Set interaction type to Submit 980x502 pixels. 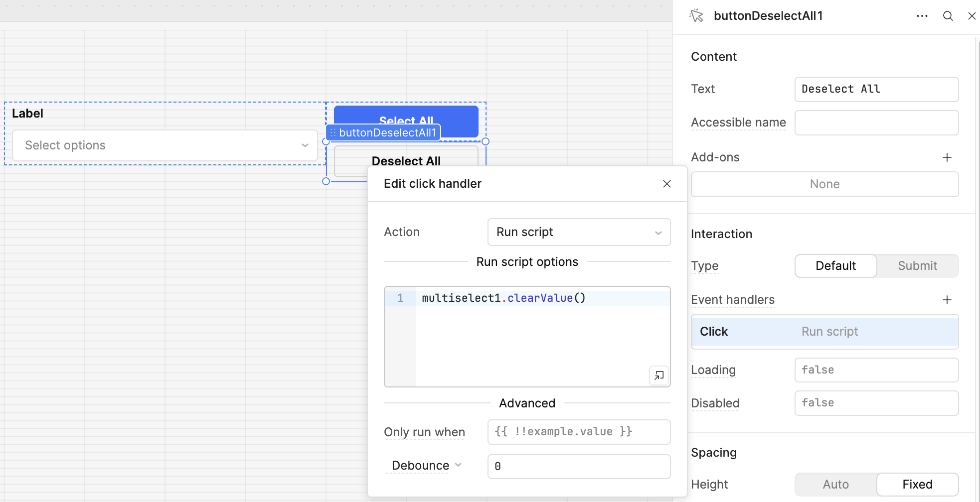click(x=917, y=266)
